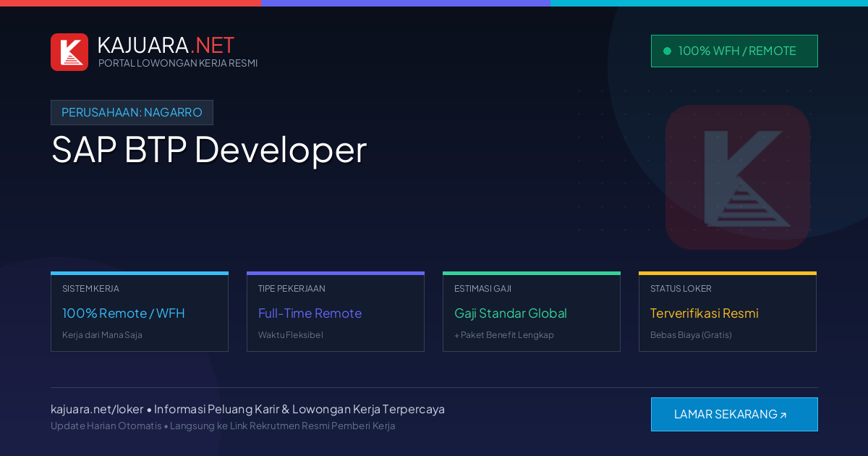The width and height of the screenshot is (868, 456).
Task: Select the SAP BTP Developer job title
Action: point(209,149)
